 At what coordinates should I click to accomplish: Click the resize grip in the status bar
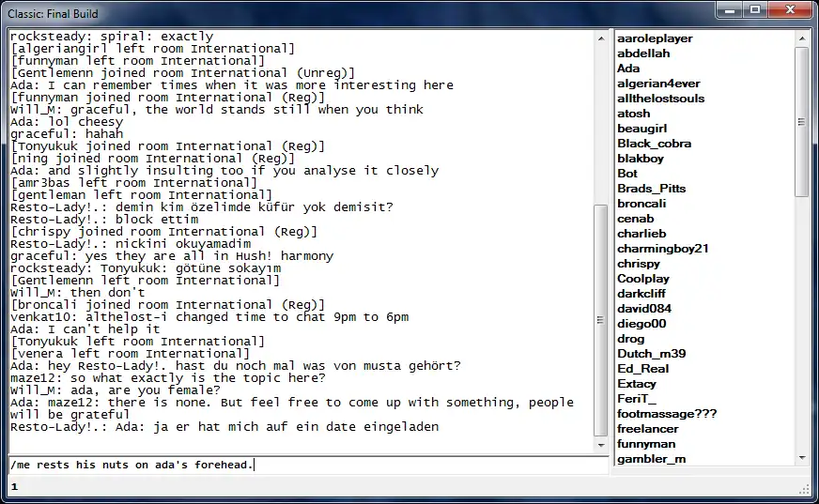(x=804, y=489)
